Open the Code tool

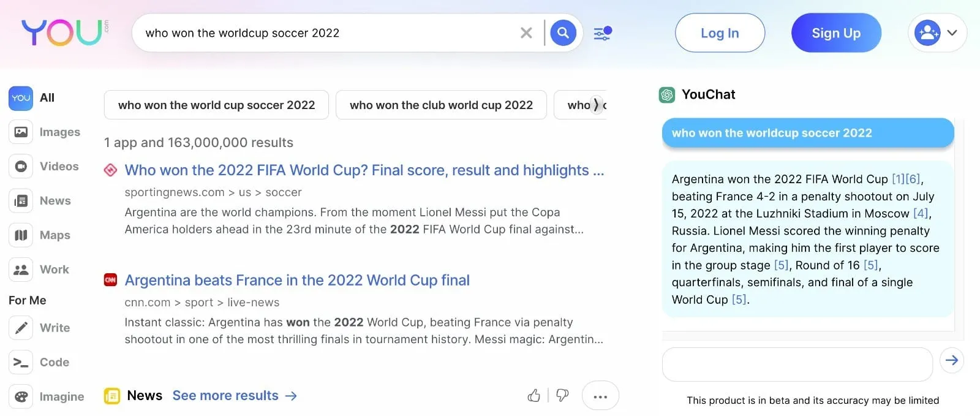[20, 362]
